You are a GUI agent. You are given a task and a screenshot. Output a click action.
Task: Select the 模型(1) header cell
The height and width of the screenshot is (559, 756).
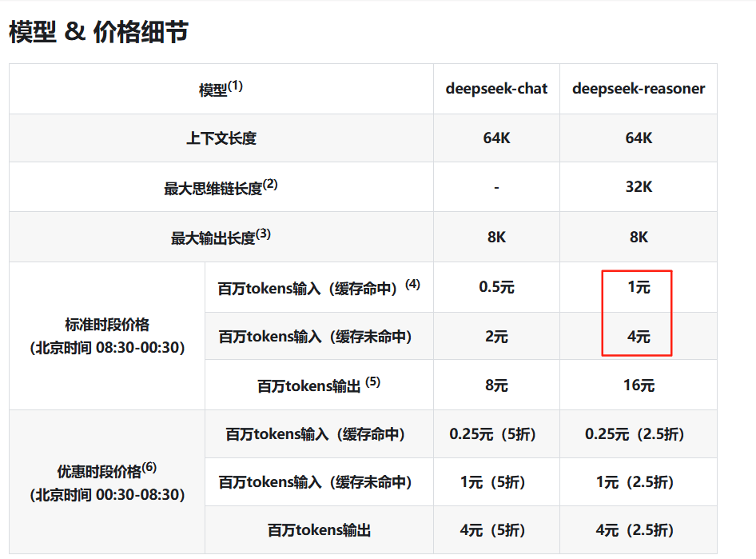221,89
